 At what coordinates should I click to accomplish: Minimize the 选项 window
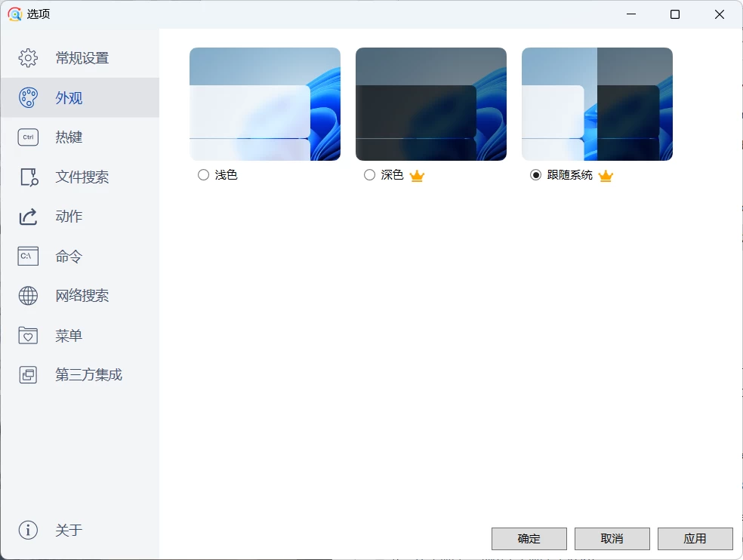[631, 14]
